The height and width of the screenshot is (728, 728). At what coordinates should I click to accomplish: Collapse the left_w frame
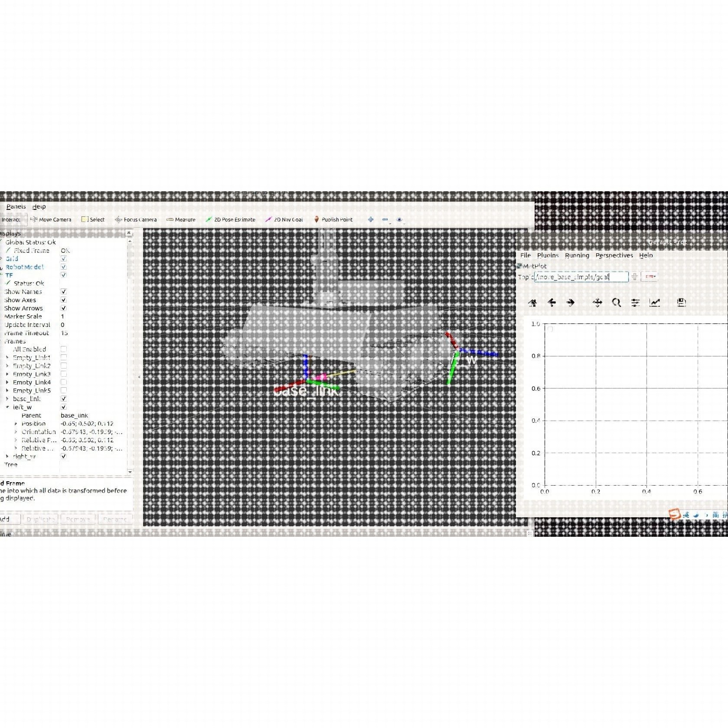click(x=7, y=407)
